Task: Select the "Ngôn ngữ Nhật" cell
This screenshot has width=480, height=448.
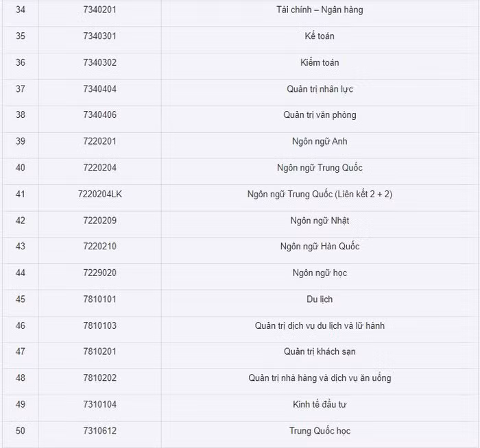Action: [x=320, y=221]
